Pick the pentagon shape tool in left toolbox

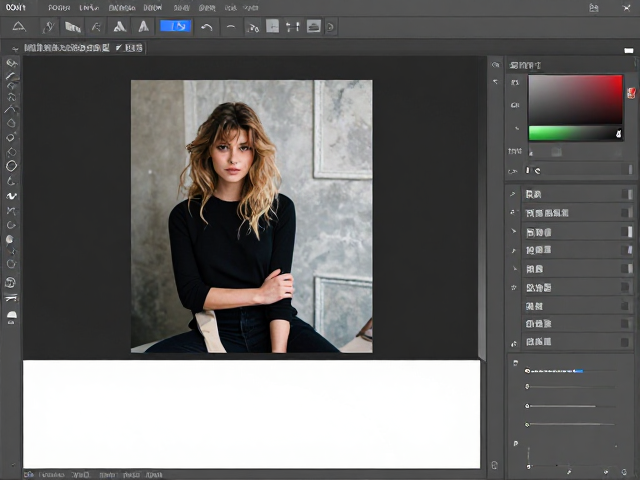(x=11, y=123)
